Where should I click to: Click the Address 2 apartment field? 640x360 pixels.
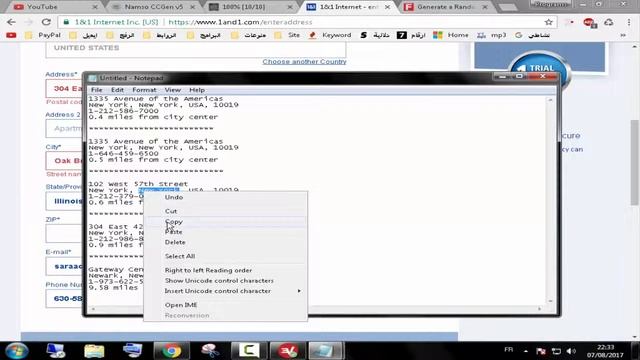pyautogui.click(x=65, y=128)
